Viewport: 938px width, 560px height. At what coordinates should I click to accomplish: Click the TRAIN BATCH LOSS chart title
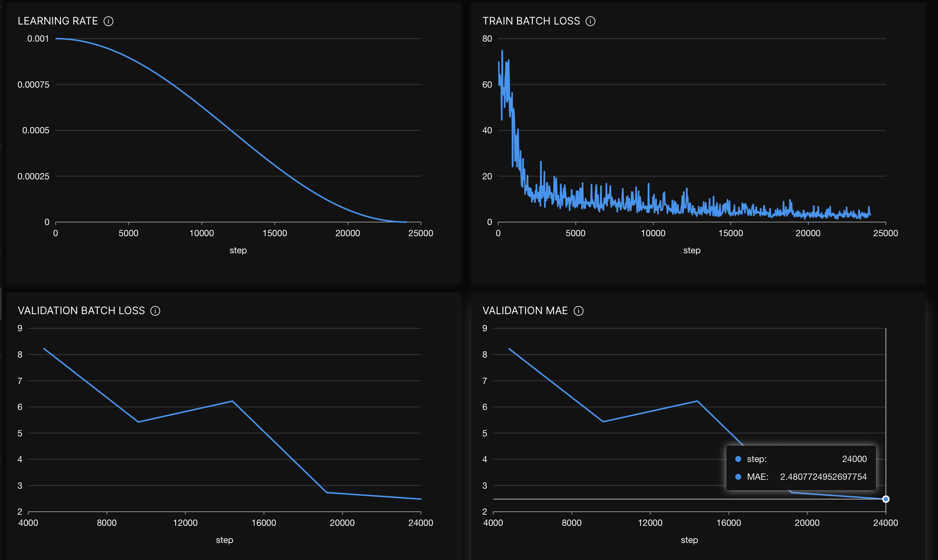pyautogui.click(x=531, y=21)
